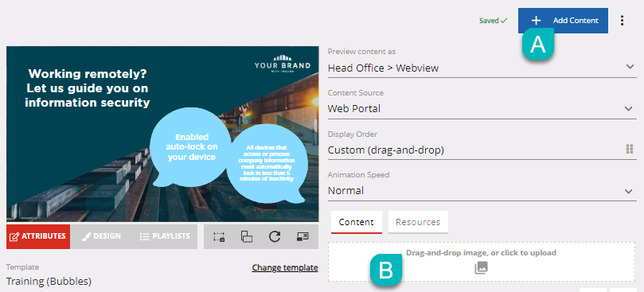The image size is (644, 292).
Task: Click the locked selection area icon
Action: point(218,236)
